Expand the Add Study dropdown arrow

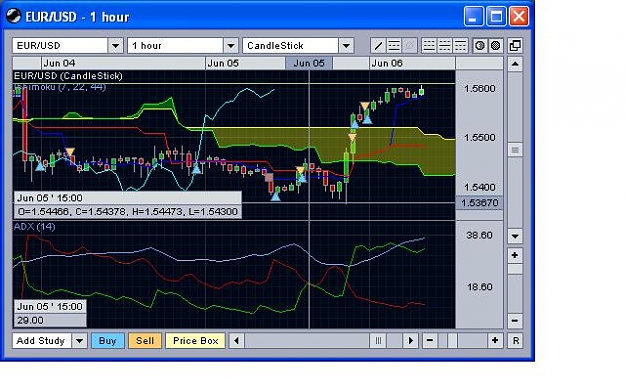tap(80, 341)
